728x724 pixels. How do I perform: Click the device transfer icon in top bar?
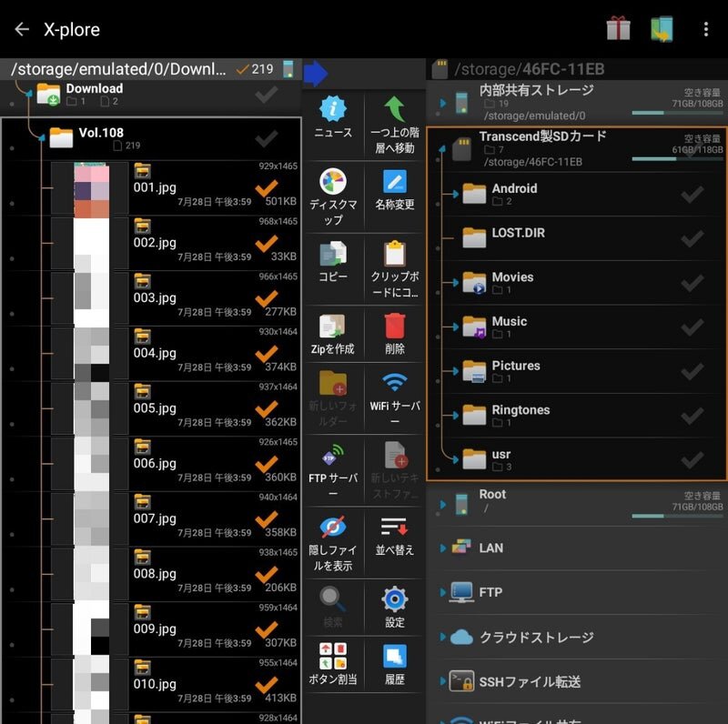pyautogui.click(x=662, y=29)
